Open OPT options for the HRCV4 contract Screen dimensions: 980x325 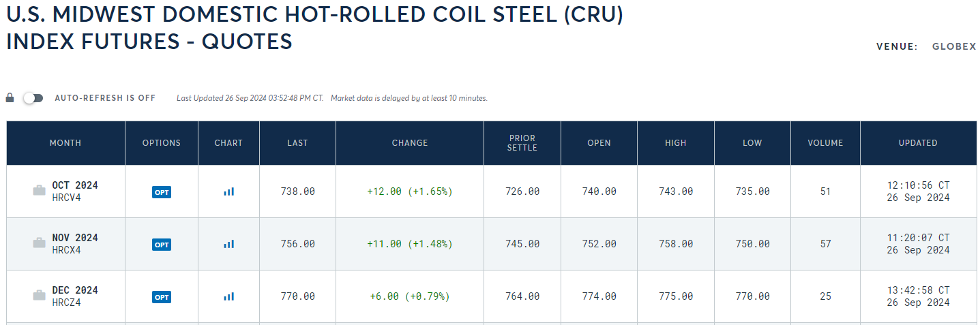(x=162, y=192)
